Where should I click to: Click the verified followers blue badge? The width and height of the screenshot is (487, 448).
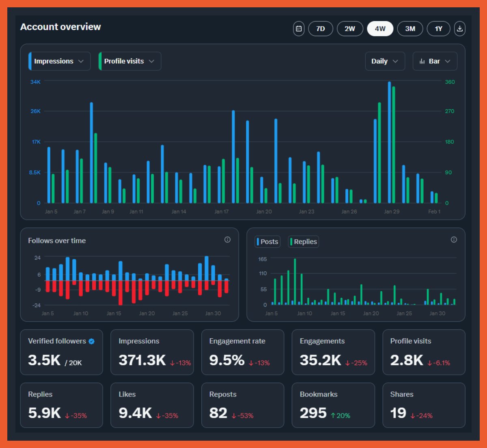pos(92,341)
